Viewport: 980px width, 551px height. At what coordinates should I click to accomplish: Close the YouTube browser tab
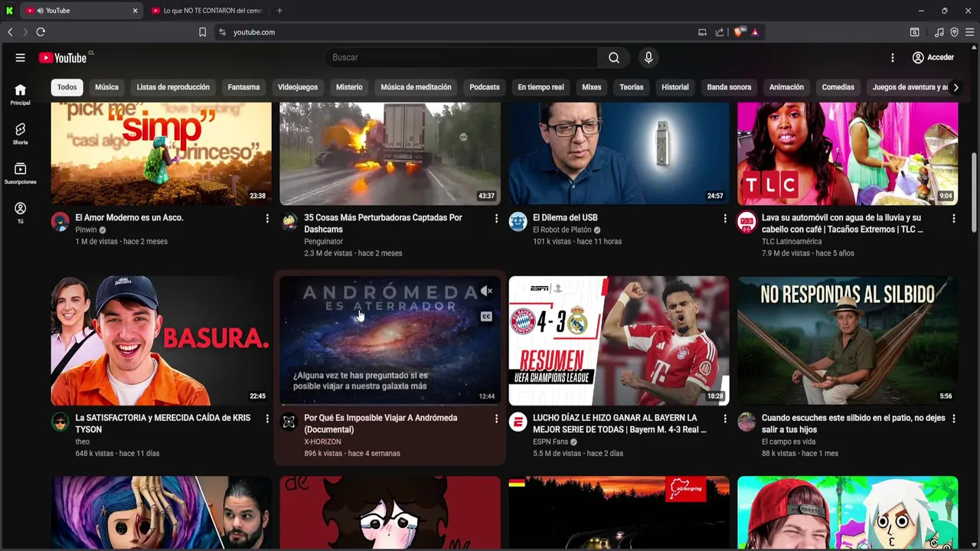pyautogui.click(x=135, y=11)
